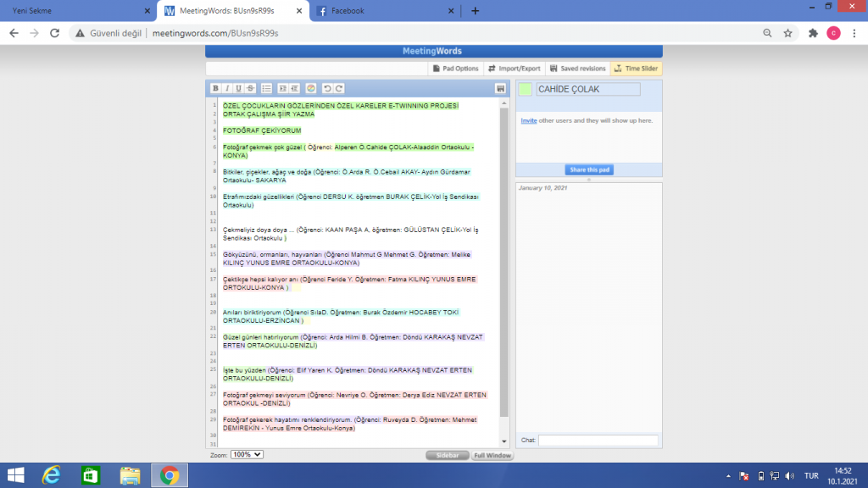Open the Pad Options menu
Image resolution: width=868 pixels, height=488 pixels.
[x=456, y=69]
